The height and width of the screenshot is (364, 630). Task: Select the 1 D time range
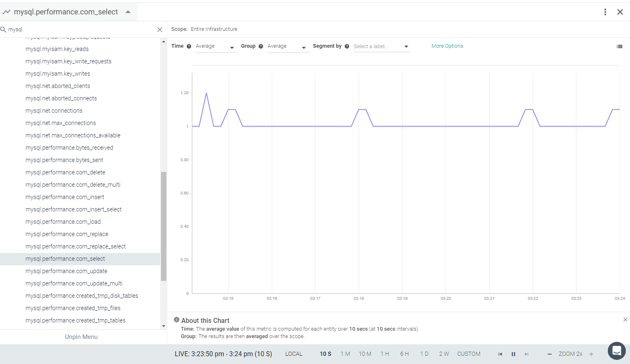pyautogui.click(x=424, y=354)
